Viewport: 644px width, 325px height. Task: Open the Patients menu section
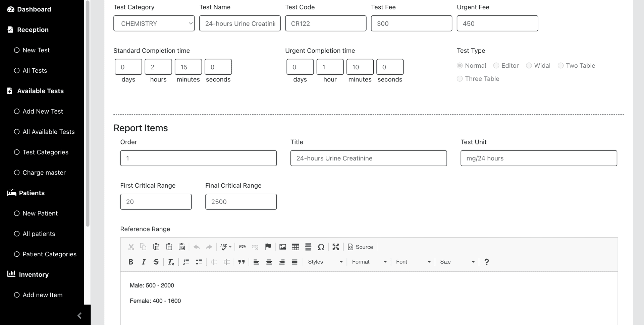point(26,193)
